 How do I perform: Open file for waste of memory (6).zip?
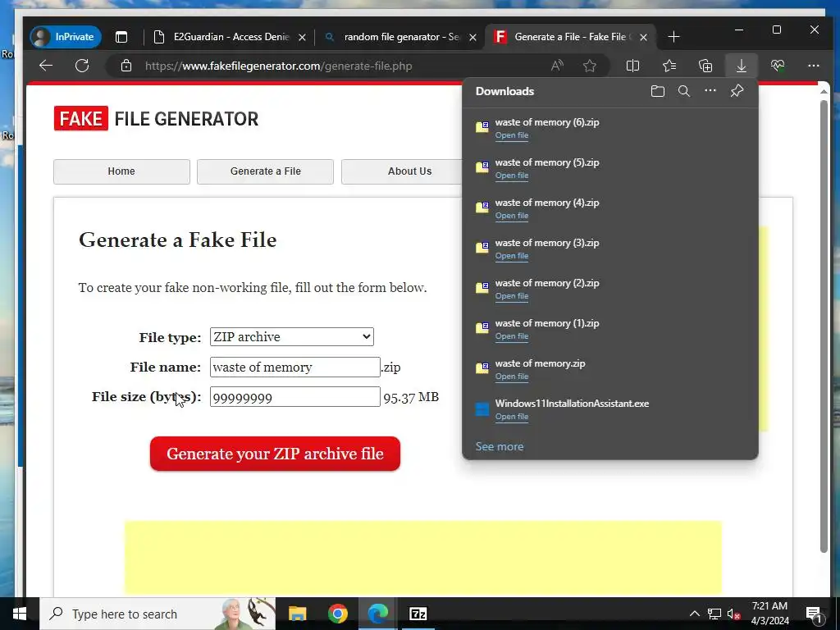click(512, 135)
